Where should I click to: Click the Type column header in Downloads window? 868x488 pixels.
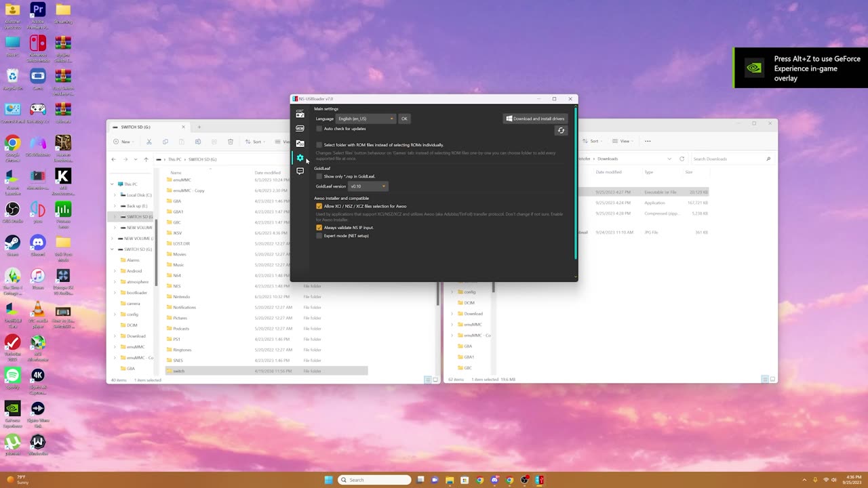point(649,172)
